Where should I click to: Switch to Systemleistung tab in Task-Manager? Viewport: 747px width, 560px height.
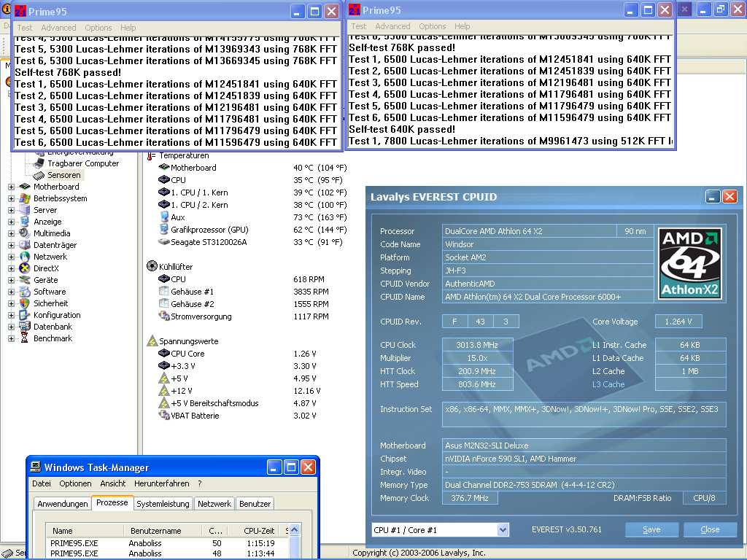click(163, 504)
